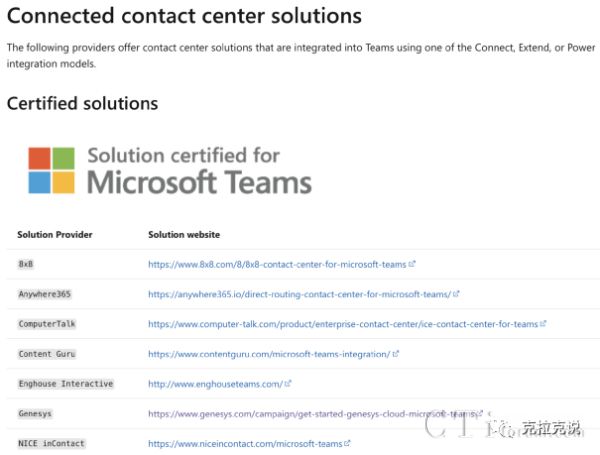Click the Solution Provider column header
The width and height of the screenshot is (600, 455).
(x=55, y=235)
